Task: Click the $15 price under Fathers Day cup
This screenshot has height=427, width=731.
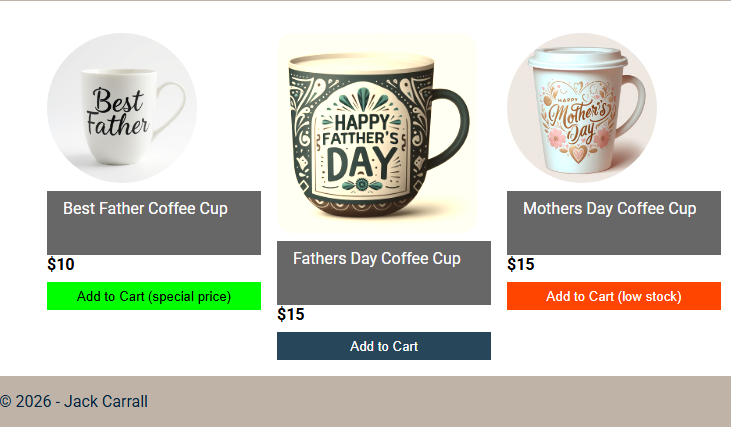Action: pos(291,315)
